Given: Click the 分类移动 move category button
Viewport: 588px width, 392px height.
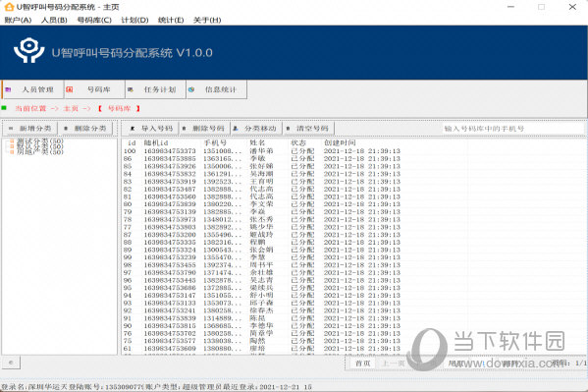Looking at the screenshot, I should [x=255, y=129].
